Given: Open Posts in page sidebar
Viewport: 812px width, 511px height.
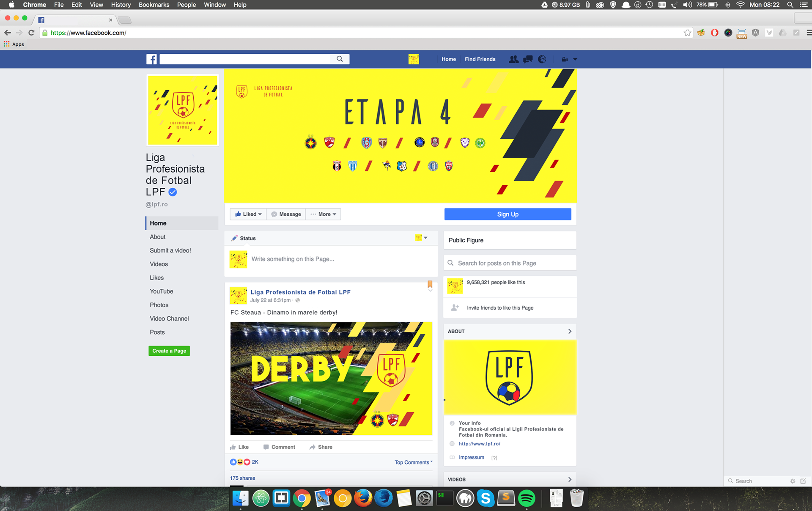Looking at the screenshot, I should [157, 332].
